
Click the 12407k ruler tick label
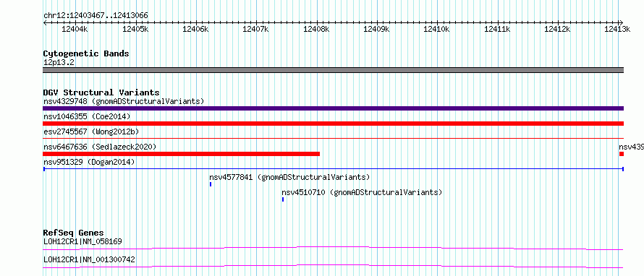[256, 29]
